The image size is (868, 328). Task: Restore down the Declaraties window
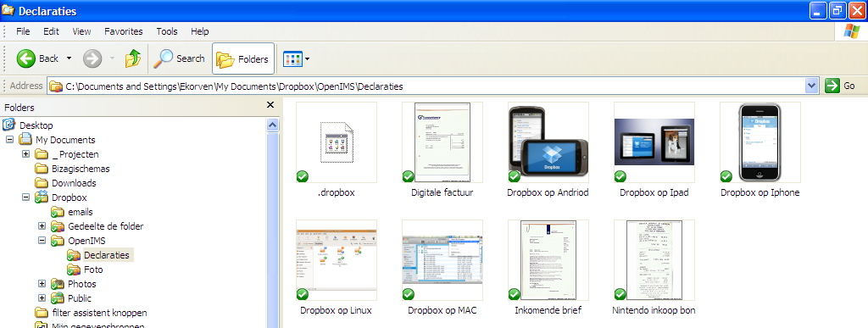click(837, 10)
